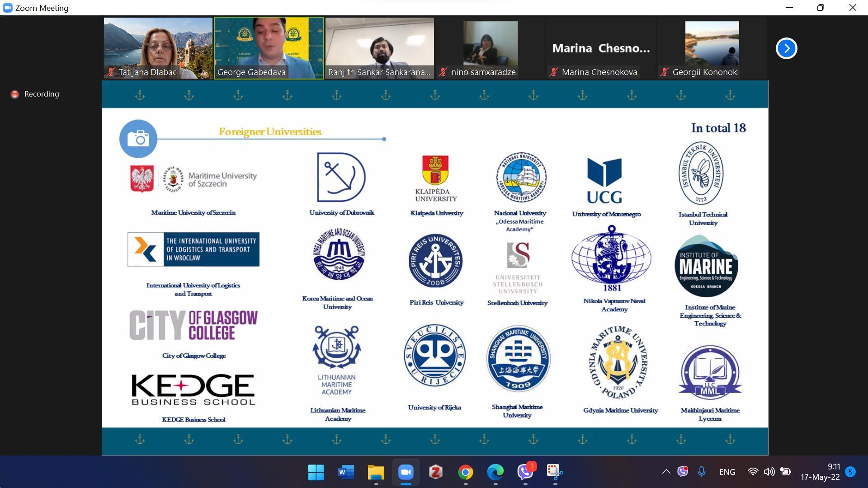The image size is (868, 488).
Task: Click the Zoom Meeting title bar icon
Action: click(7, 8)
